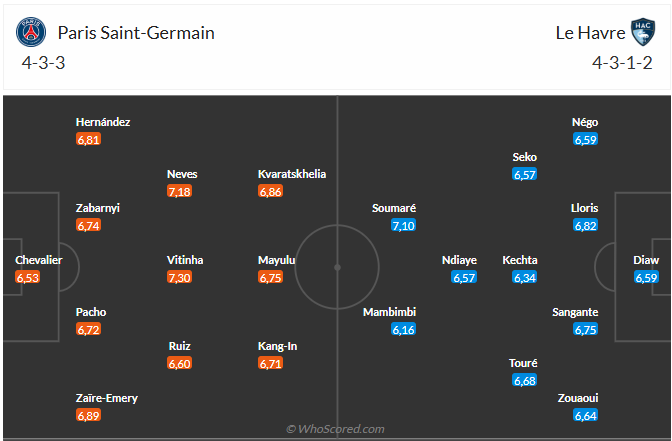The height and width of the screenshot is (441, 672).
Task: Select Vitinha's 7,30 rating badge
Action: pyautogui.click(x=180, y=277)
